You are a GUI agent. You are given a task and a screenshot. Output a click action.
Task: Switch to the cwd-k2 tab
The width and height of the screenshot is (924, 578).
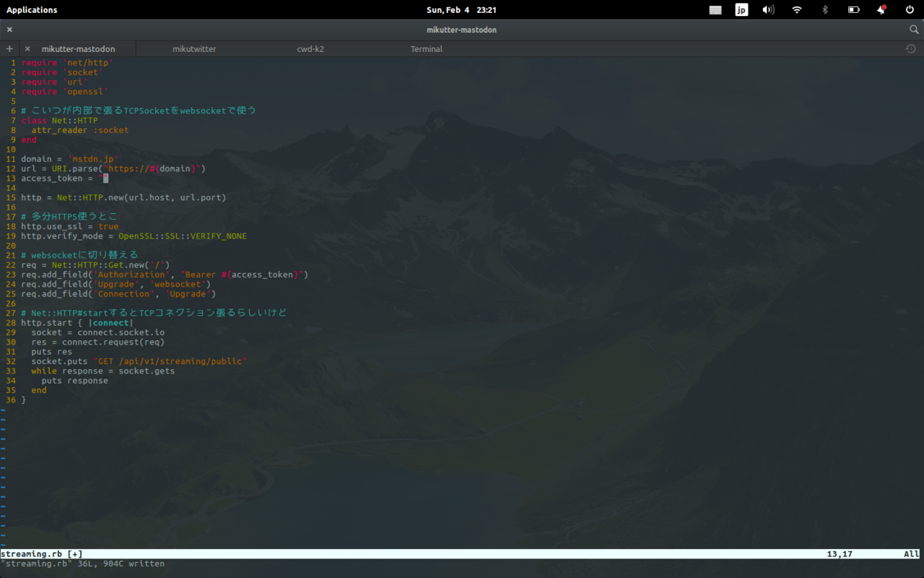pos(310,49)
